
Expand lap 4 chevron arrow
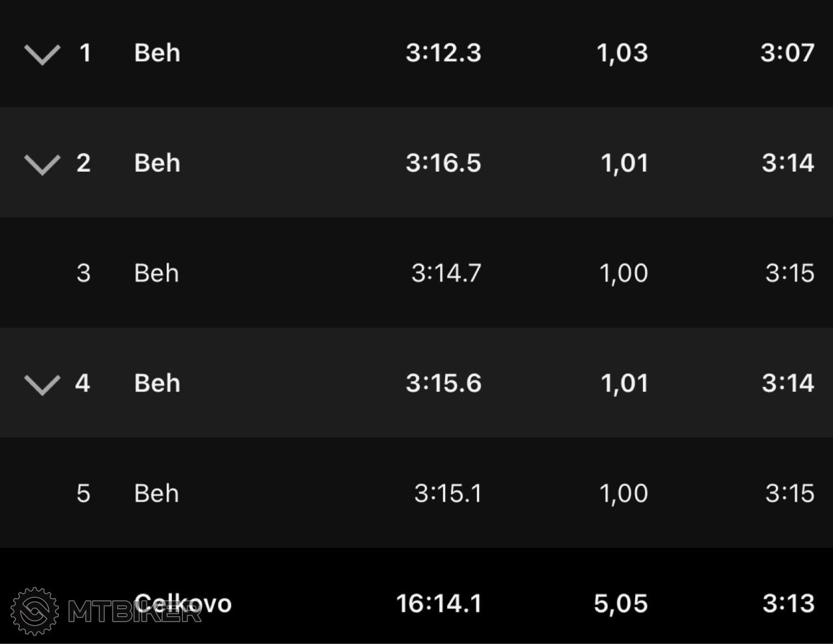(x=42, y=385)
